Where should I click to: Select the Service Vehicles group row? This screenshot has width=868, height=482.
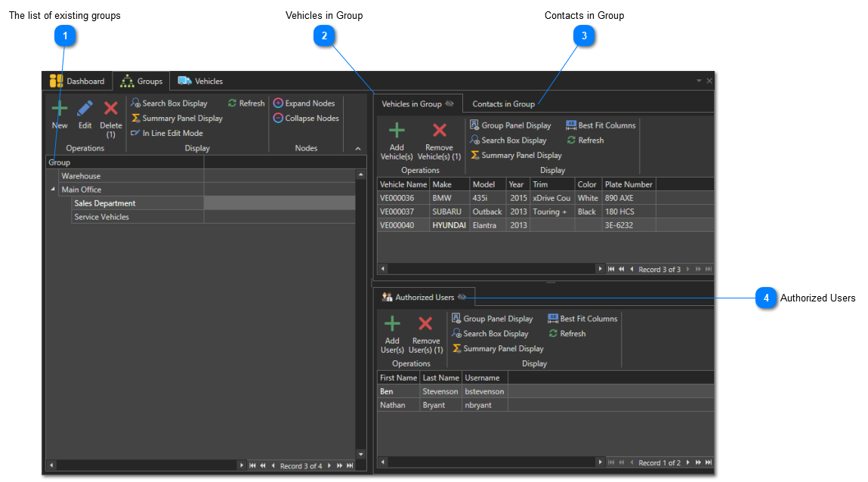click(102, 217)
